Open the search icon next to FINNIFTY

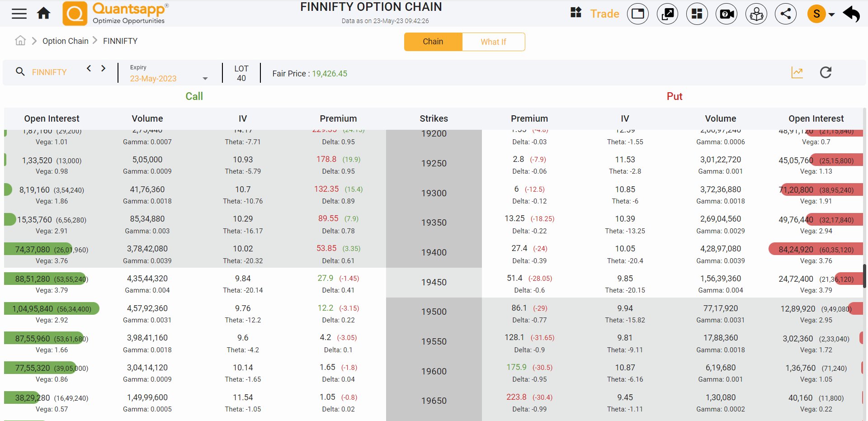click(20, 72)
